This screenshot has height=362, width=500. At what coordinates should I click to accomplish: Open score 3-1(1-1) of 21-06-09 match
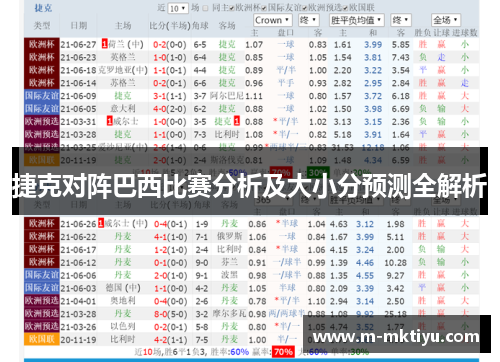tap(170, 96)
